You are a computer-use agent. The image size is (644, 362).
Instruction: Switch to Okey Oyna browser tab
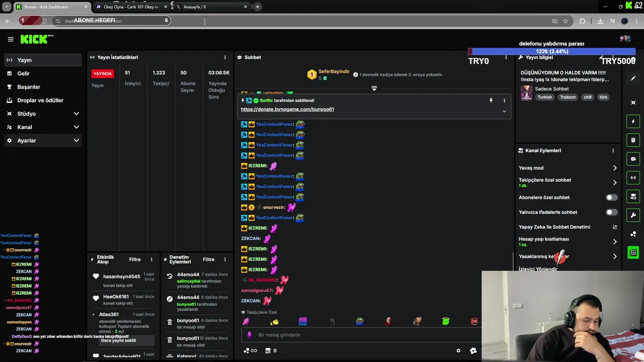coord(131,7)
